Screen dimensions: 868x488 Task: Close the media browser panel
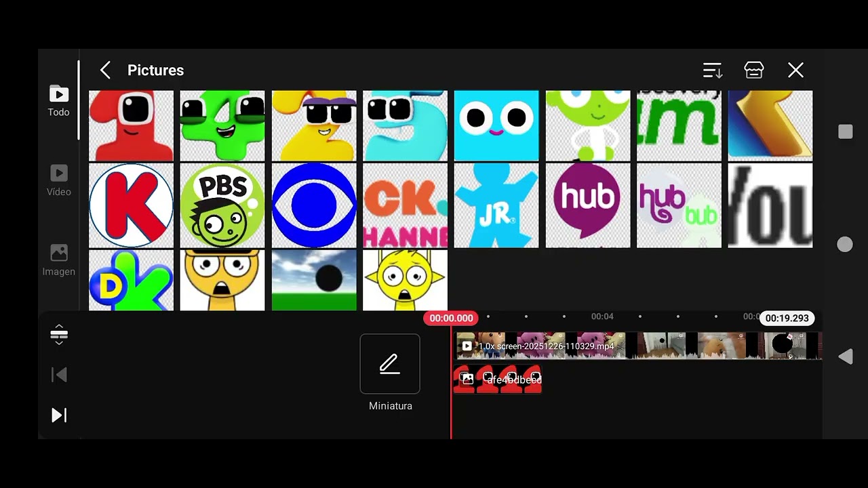[795, 70]
